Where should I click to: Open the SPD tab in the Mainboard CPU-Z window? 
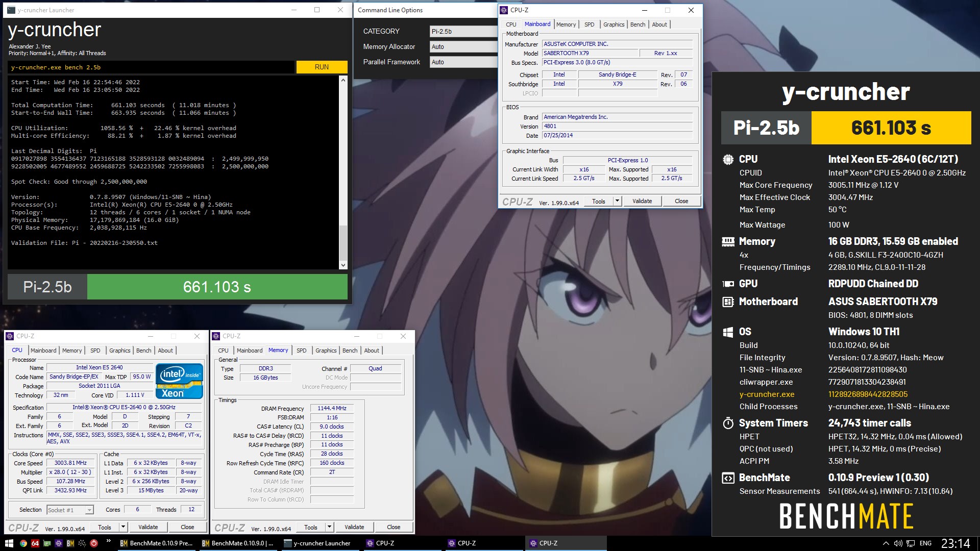coord(589,24)
